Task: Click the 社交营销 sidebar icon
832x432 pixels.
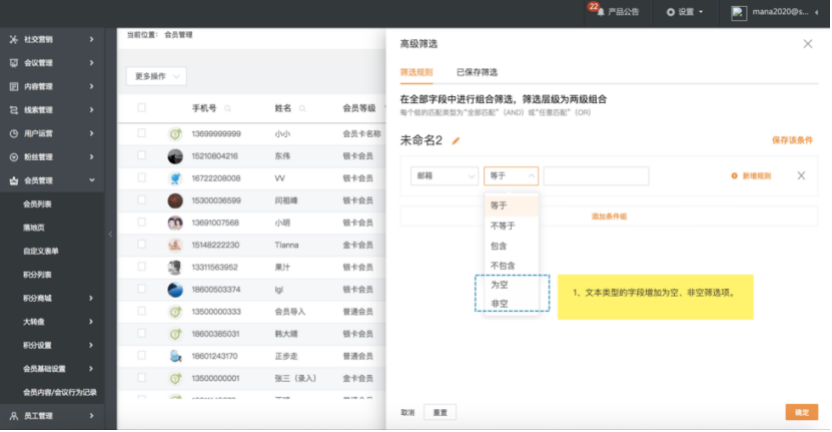Action: click(x=14, y=39)
